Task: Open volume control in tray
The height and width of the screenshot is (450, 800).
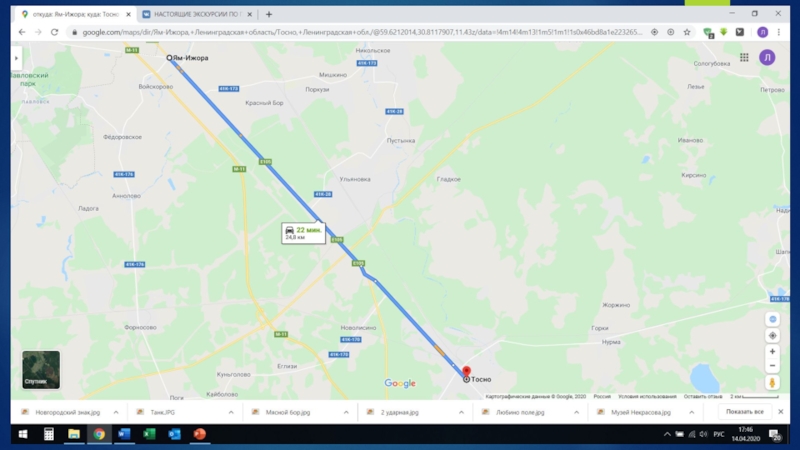Action: click(x=704, y=434)
